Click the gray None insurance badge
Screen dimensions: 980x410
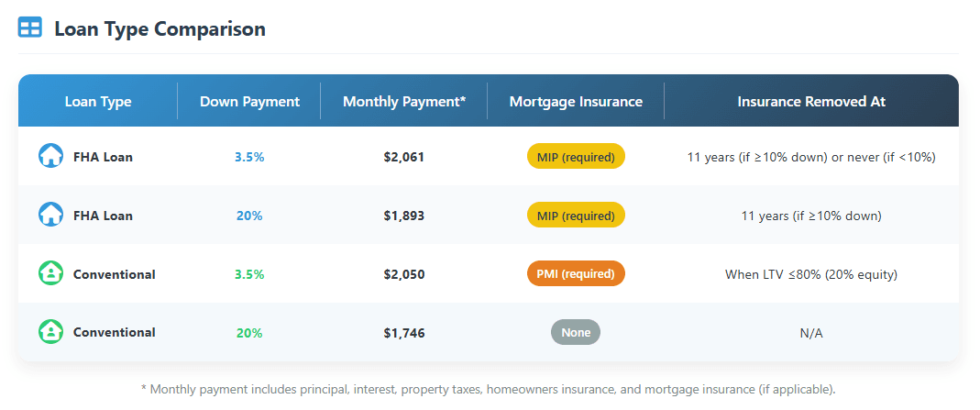[x=576, y=333]
